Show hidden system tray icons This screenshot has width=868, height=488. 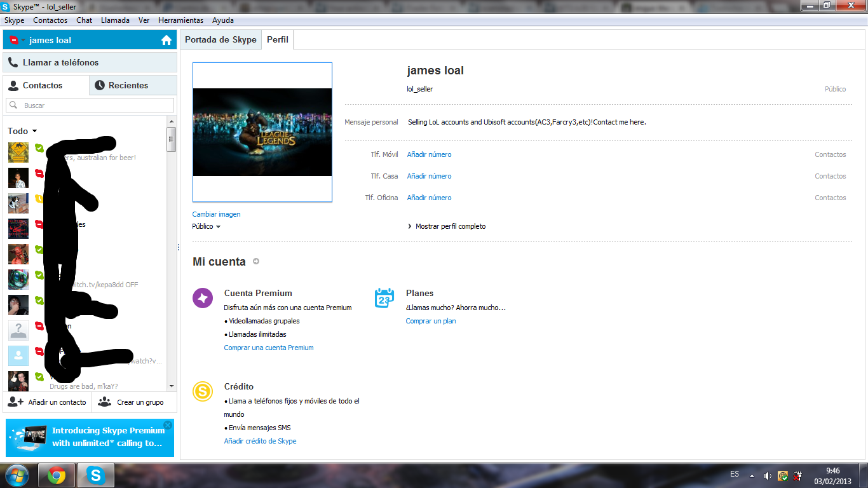752,475
